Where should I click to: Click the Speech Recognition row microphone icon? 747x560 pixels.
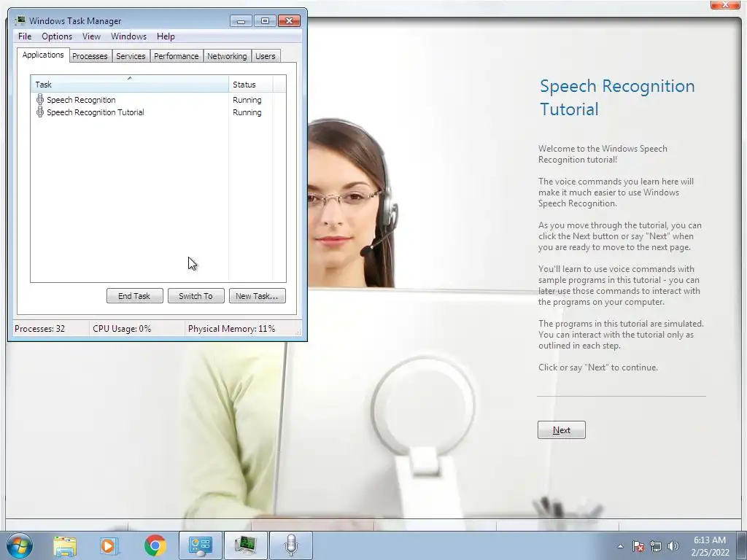click(x=40, y=99)
